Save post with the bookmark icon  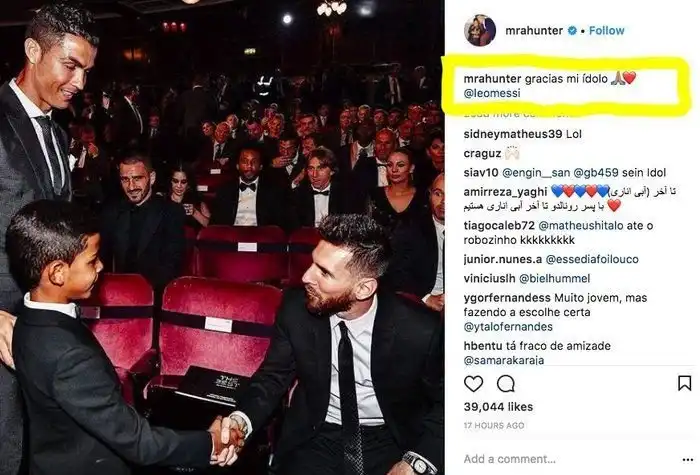[x=684, y=383]
